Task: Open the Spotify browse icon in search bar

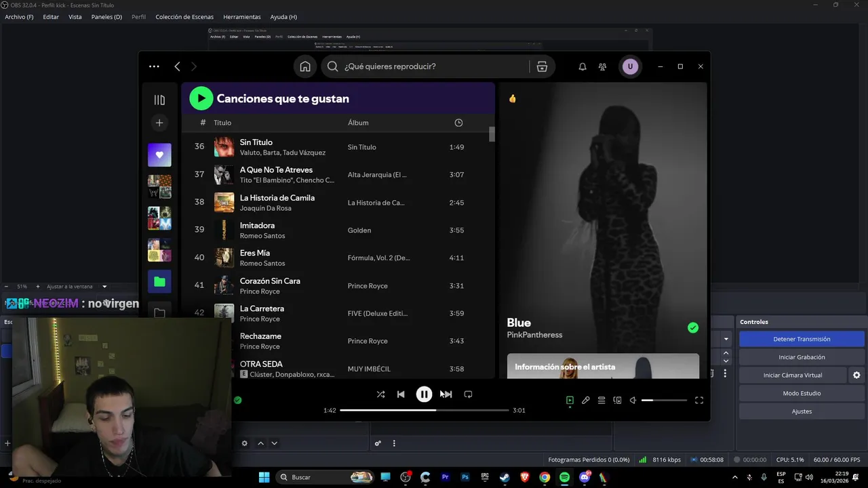Action: pyautogui.click(x=542, y=66)
